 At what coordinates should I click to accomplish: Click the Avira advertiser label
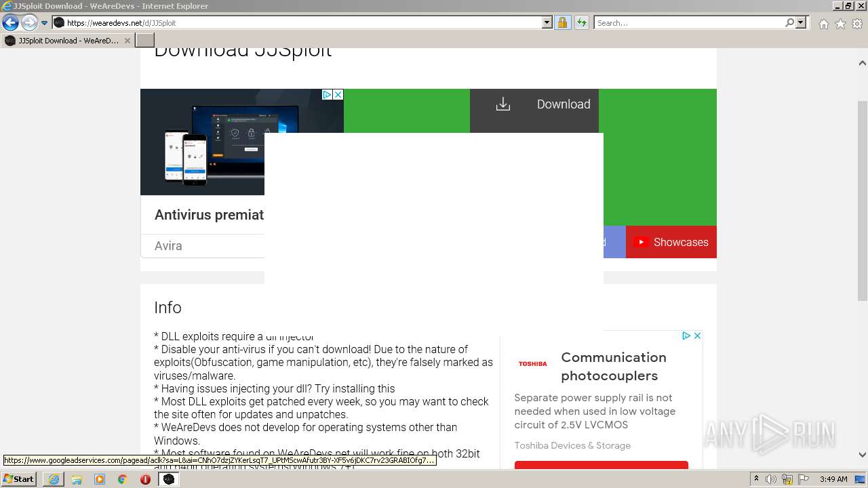[168, 246]
